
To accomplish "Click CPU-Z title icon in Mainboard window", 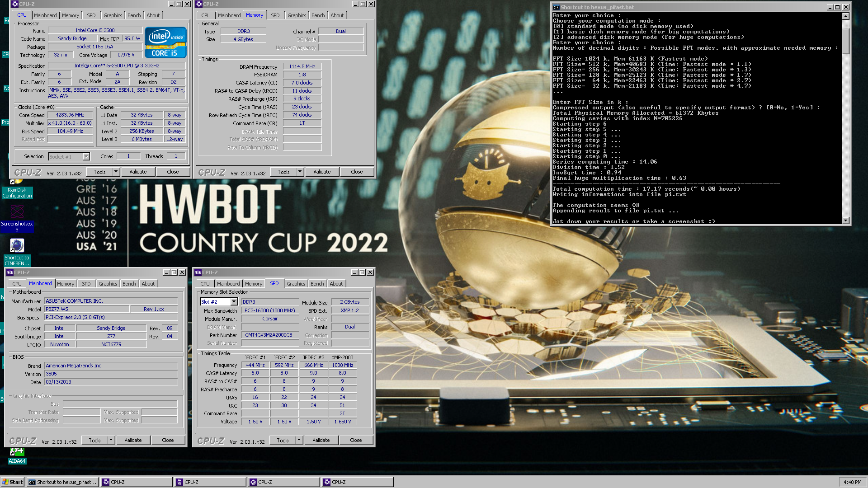I will click(10, 272).
